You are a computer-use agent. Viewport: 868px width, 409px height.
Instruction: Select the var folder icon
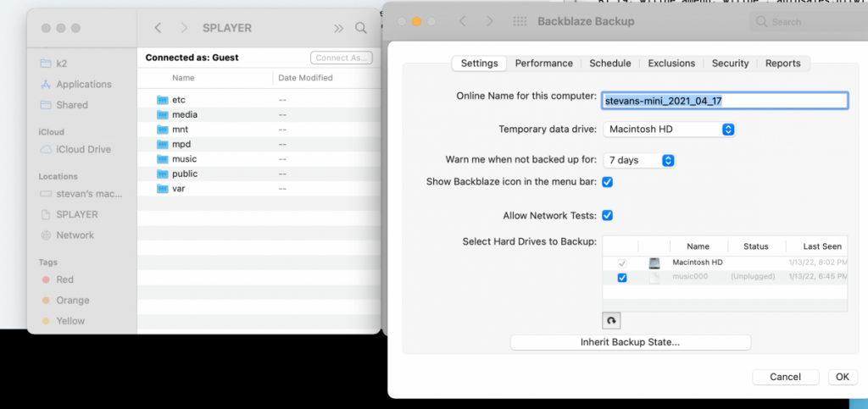(162, 189)
